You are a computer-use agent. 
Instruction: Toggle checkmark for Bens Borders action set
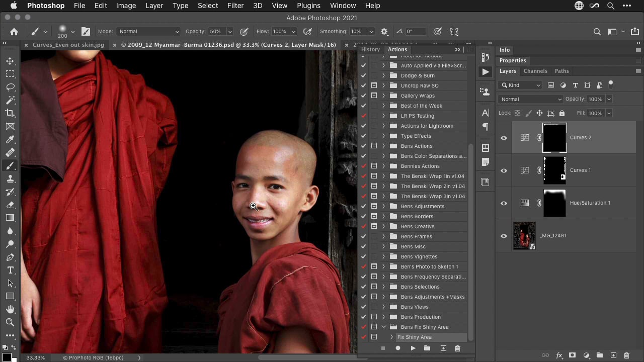click(364, 216)
